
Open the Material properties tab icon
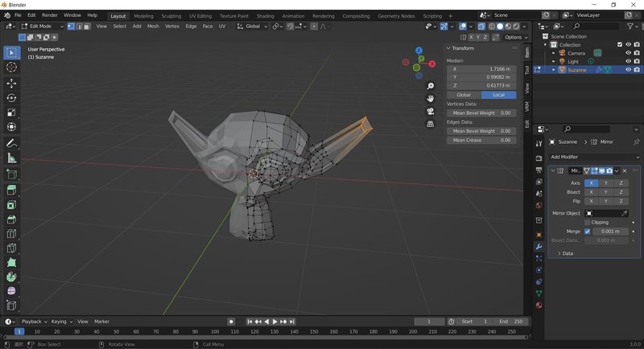pyautogui.click(x=539, y=305)
